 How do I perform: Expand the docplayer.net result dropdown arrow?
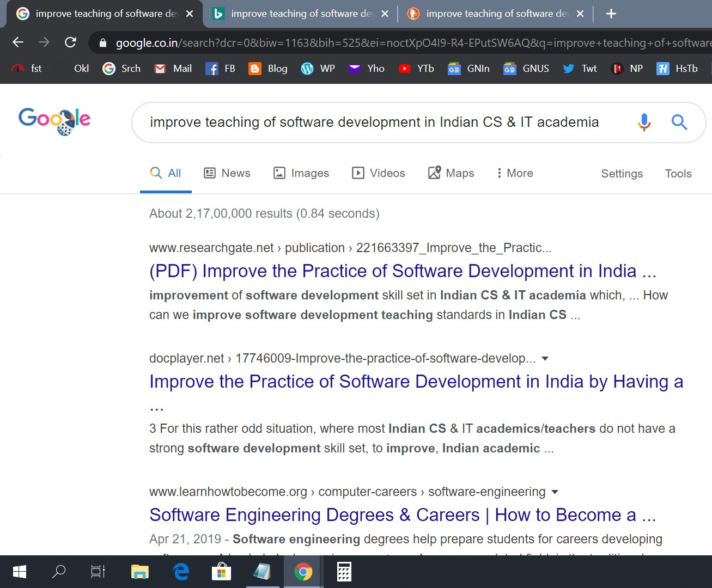point(545,359)
